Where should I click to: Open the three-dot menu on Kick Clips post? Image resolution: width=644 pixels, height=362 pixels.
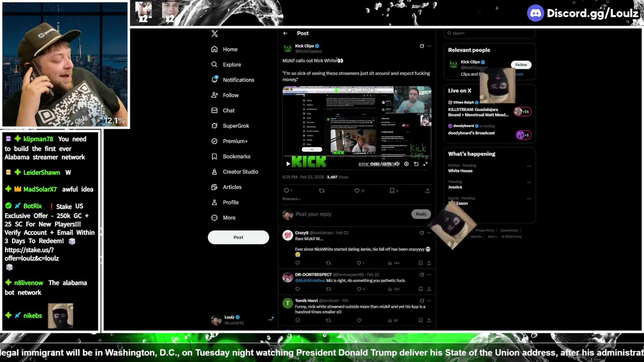pyautogui.click(x=429, y=46)
